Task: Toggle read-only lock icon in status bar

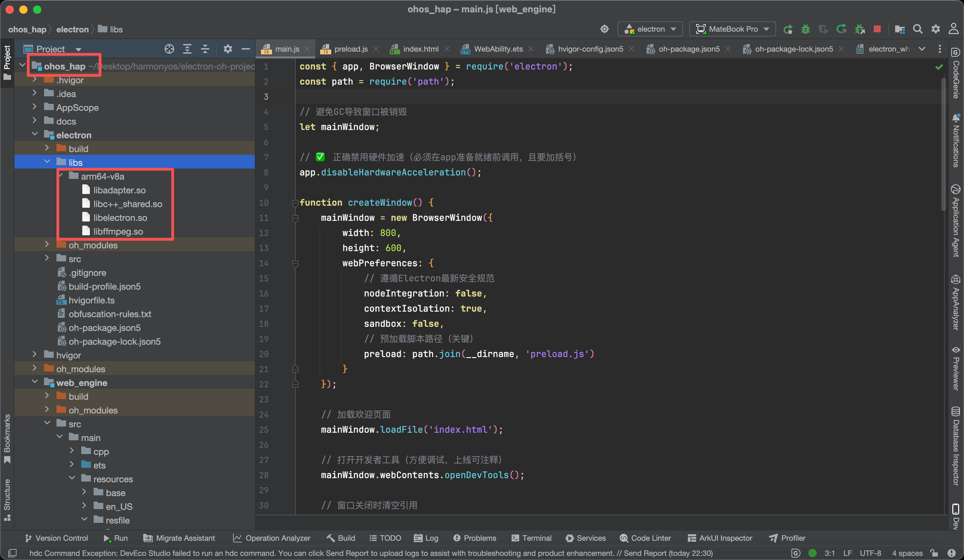Action: [934, 553]
